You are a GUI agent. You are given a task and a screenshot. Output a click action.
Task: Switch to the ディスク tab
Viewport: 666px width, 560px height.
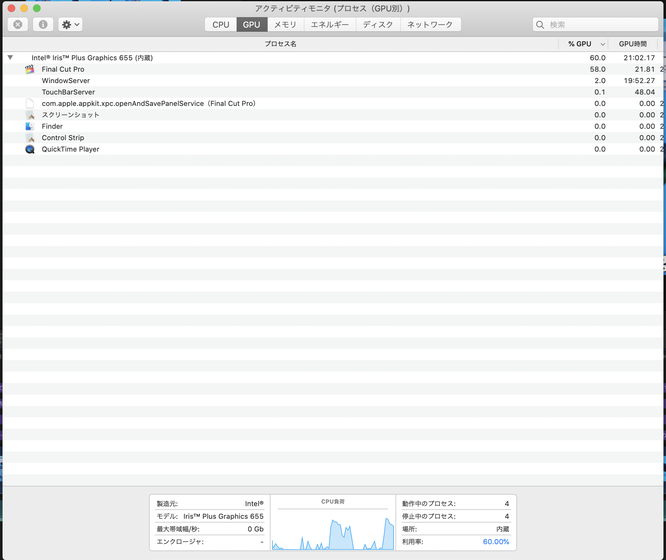378,25
